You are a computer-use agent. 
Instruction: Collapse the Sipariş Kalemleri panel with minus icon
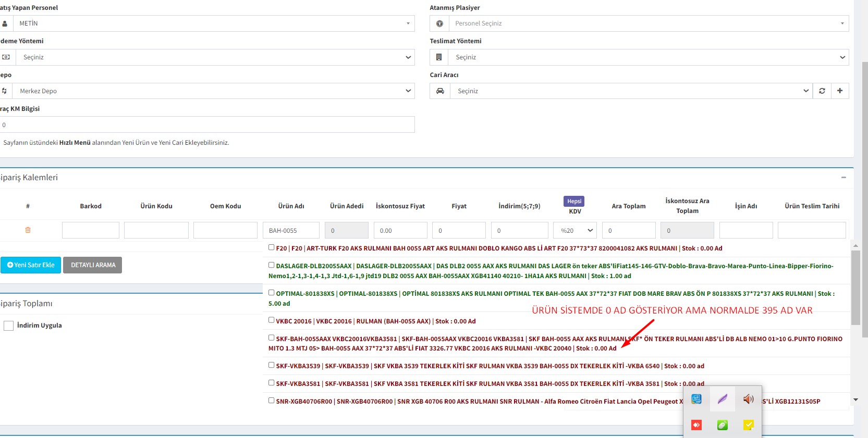pyautogui.click(x=843, y=178)
